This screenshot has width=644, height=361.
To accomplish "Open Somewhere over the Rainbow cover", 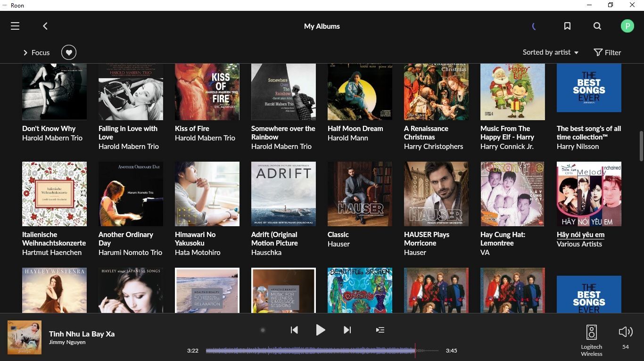I will (x=283, y=92).
